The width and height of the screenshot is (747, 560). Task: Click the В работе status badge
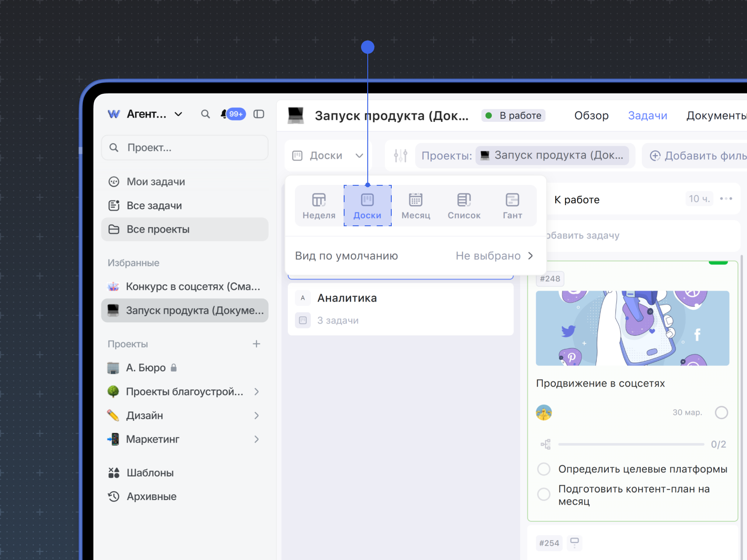514,116
